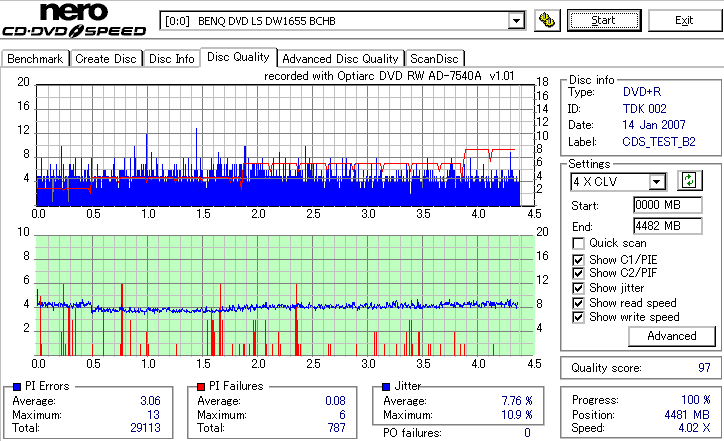Click the PI Failures jitter lower graph

285,296
